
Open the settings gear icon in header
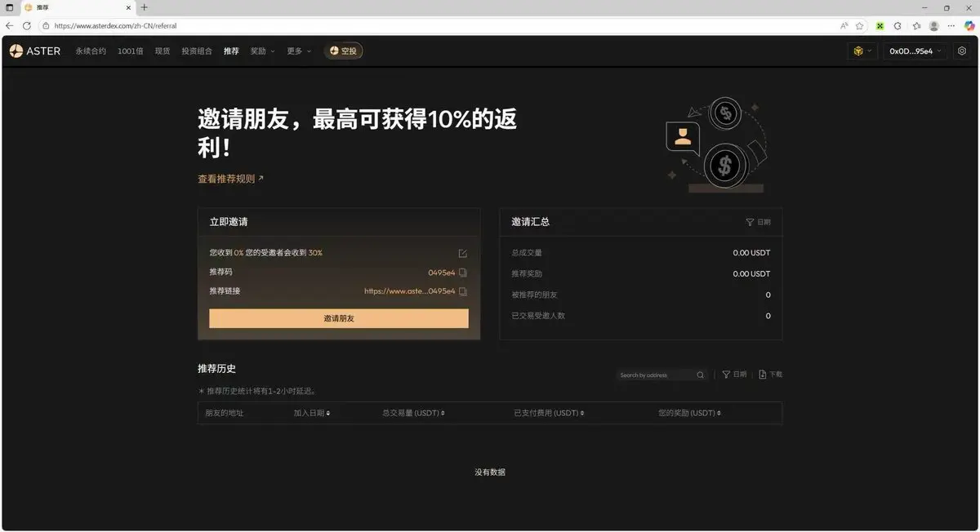pos(962,51)
